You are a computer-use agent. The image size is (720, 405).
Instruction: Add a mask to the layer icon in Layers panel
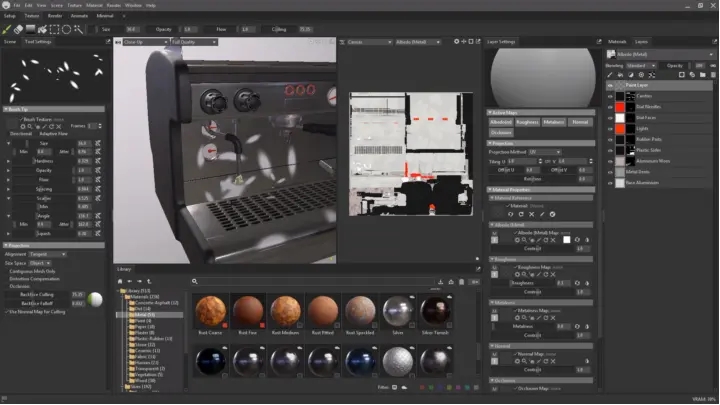682,75
